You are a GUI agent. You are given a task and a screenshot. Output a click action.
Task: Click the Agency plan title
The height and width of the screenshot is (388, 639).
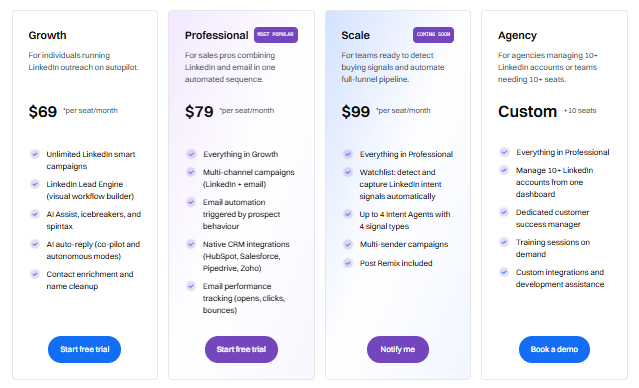pyautogui.click(x=517, y=35)
